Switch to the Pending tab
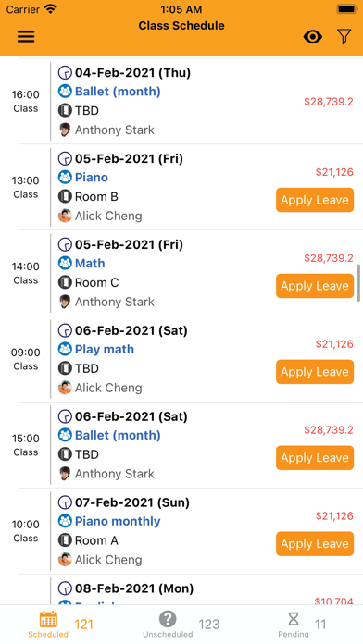Screen dimensions: 363x644 pyautogui.click(x=302, y=625)
